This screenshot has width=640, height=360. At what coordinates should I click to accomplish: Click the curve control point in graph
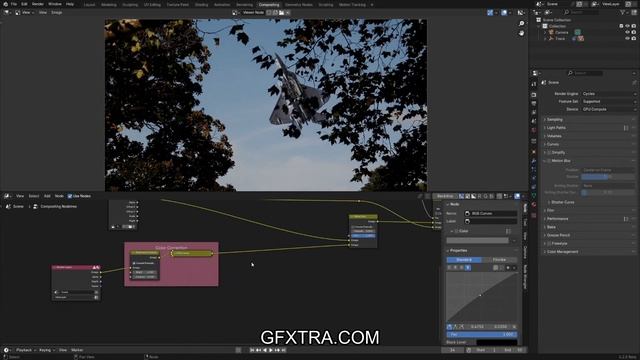(x=480, y=295)
